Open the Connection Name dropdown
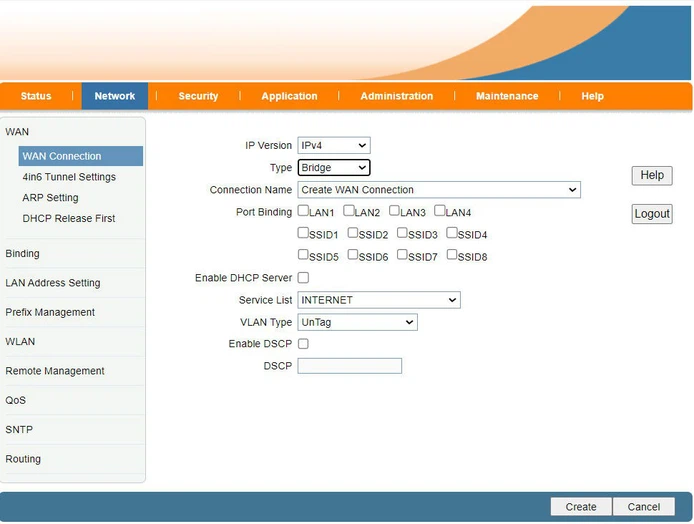The height and width of the screenshot is (524, 694). [438, 190]
